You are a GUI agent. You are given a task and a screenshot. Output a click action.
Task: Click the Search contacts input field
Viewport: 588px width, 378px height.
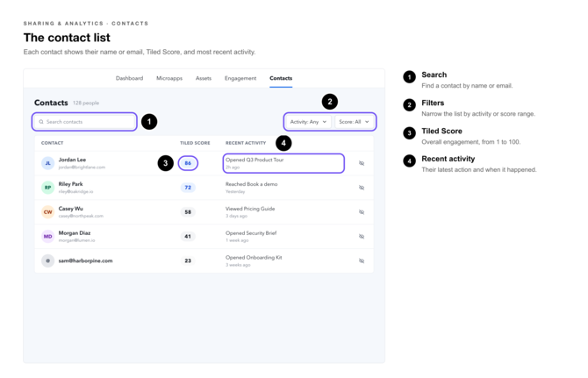pos(84,122)
